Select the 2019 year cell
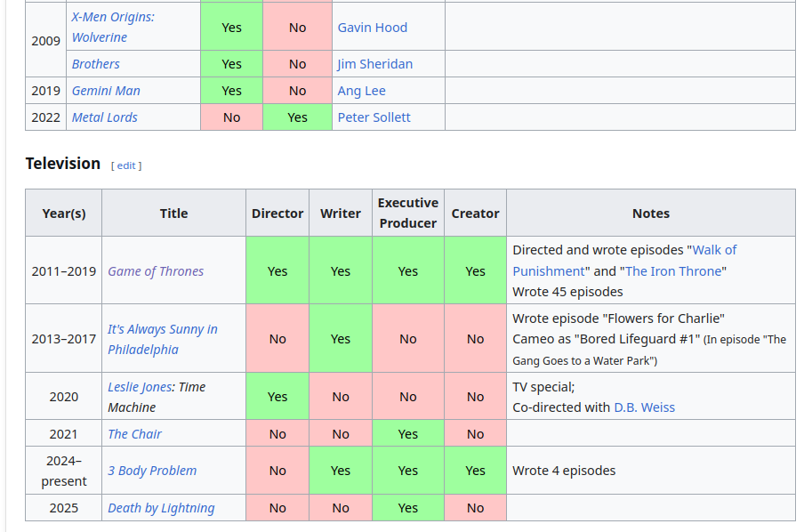Screen dimensions: 804x532 45,91
